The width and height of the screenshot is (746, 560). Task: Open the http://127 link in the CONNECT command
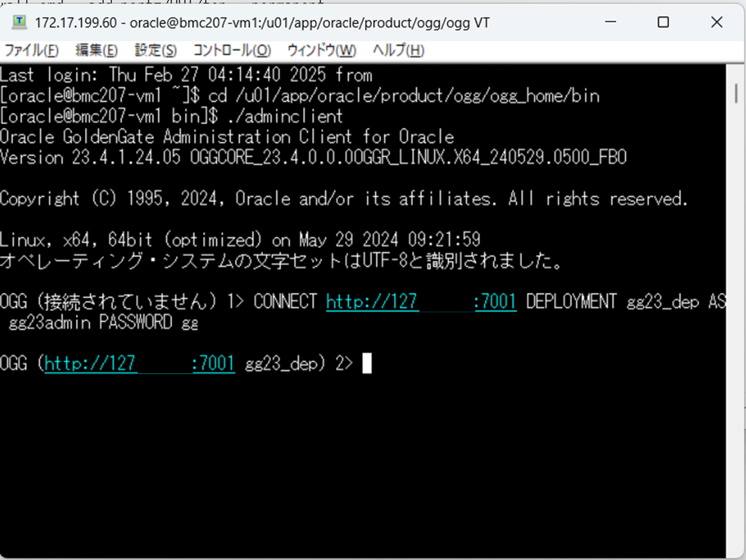pos(372,301)
